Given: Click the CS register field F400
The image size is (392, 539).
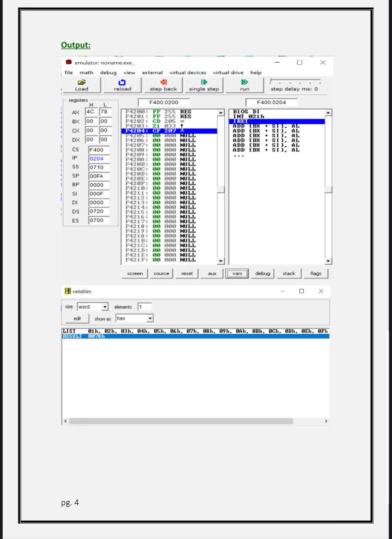Looking at the screenshot, I should click(x=99, y=150).
